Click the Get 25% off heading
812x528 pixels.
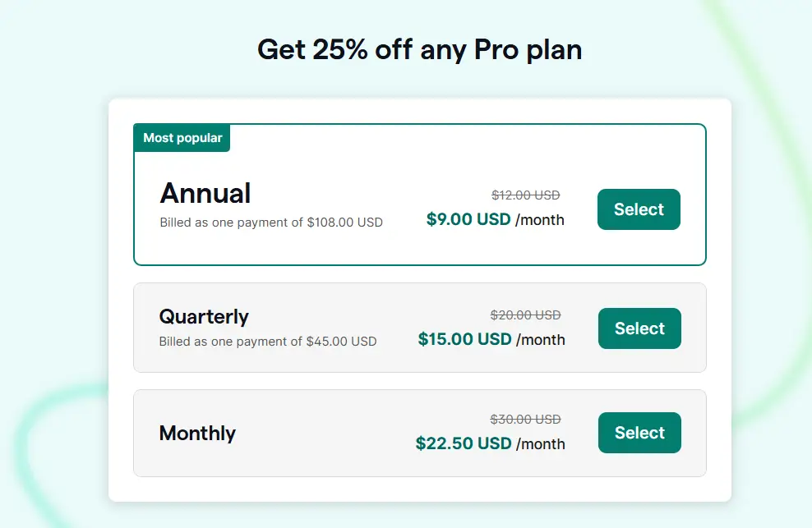(x=419, y=50)
